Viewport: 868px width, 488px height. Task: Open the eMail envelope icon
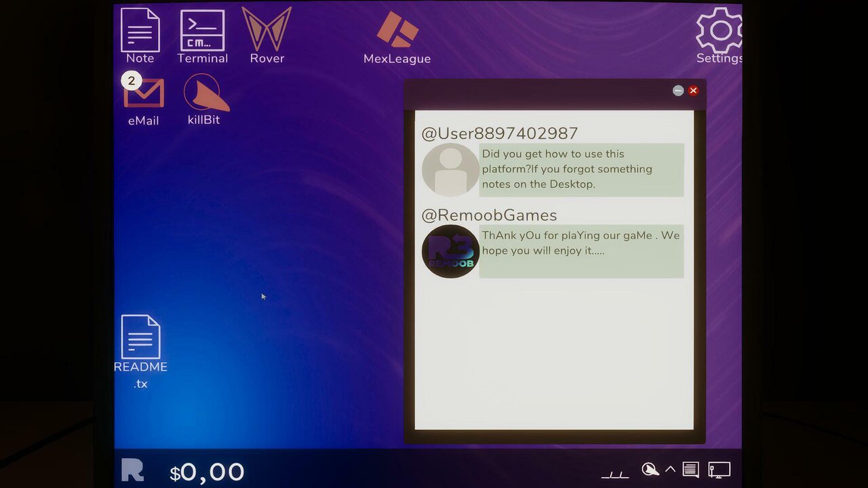144,94
